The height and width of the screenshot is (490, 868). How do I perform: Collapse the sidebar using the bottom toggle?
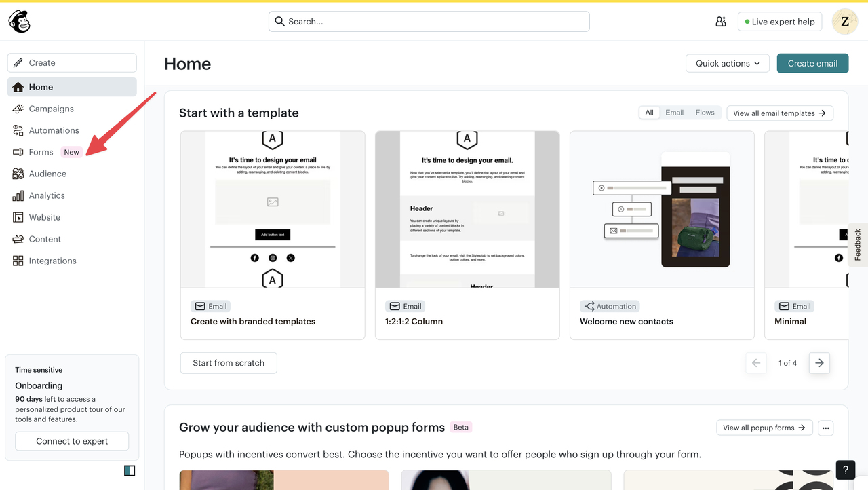(x=129, y=470)
